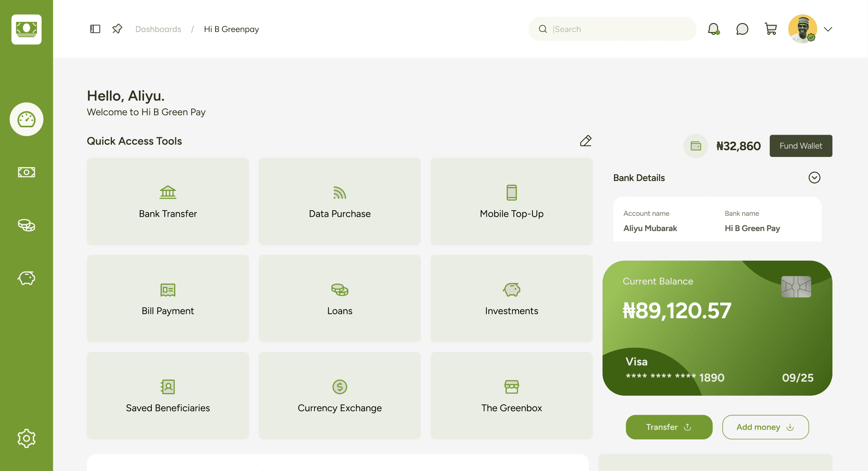This screenshot has height=471, width=868.
Task: Click the Add money button
Action: (765, 427)
